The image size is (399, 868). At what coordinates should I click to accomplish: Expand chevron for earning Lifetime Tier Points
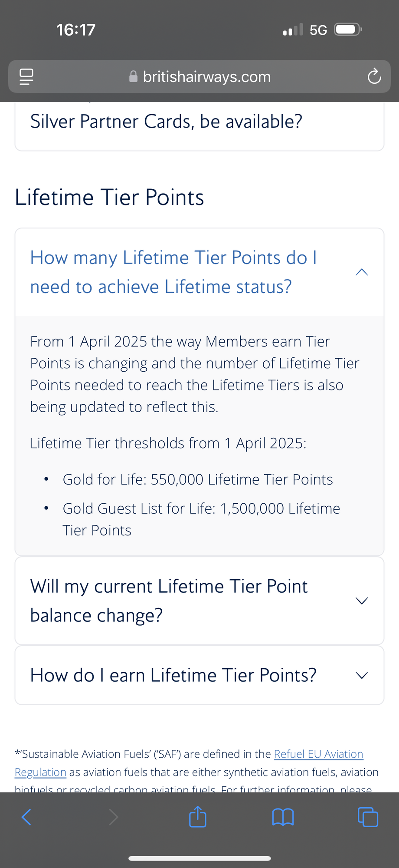coord(362,675)
